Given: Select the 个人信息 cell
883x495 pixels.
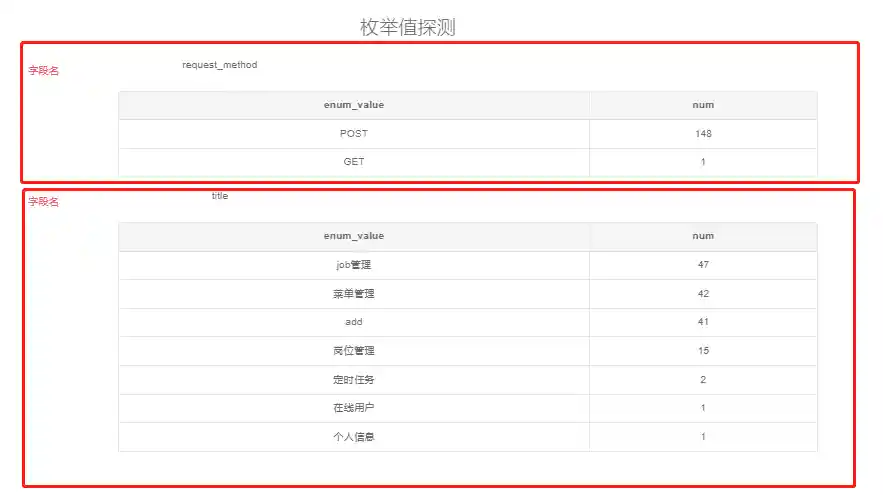Looking at the screenshot, I should coord(354,436).
